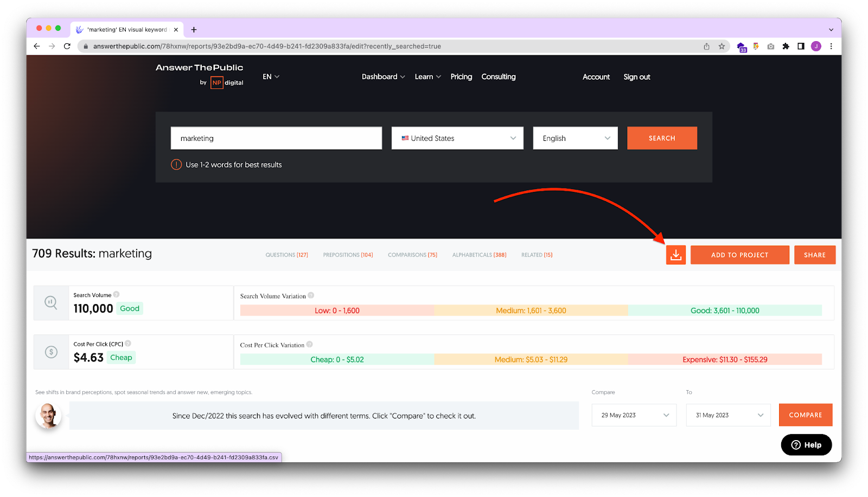
Task: Open the Extensions puzzle menu
Action: coord(786,47)
